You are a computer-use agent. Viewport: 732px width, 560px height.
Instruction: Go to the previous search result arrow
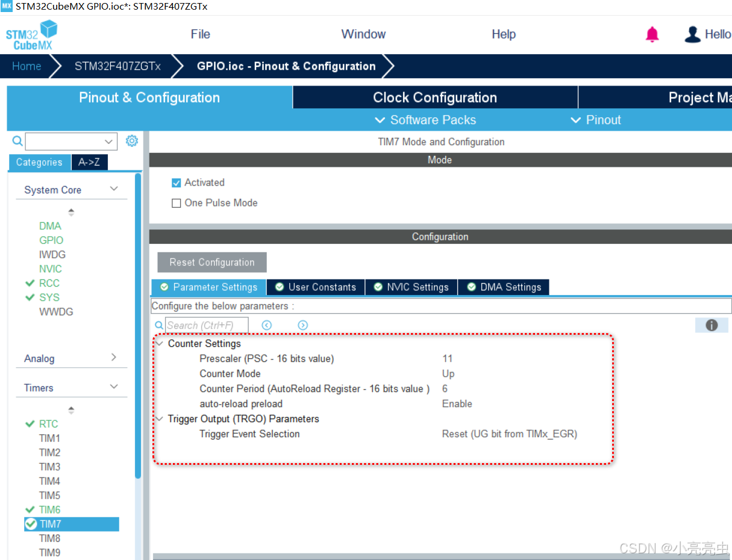[x=267, y=325]
